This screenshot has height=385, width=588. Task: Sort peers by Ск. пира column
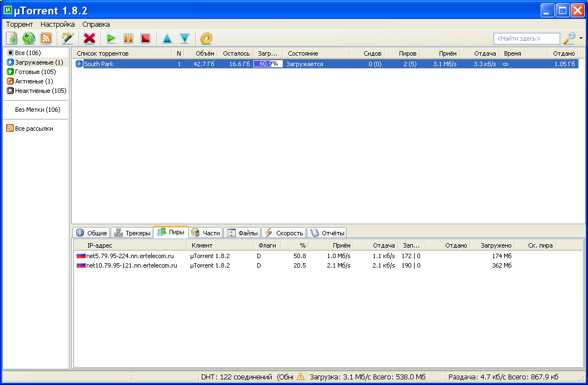click(x=535, y=245)
